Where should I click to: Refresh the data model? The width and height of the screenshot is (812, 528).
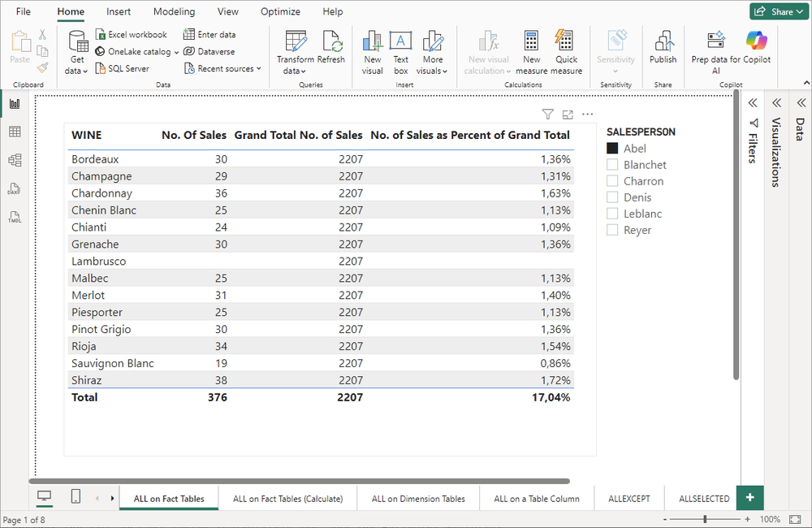pyautogui.click(x=331, y=48)
